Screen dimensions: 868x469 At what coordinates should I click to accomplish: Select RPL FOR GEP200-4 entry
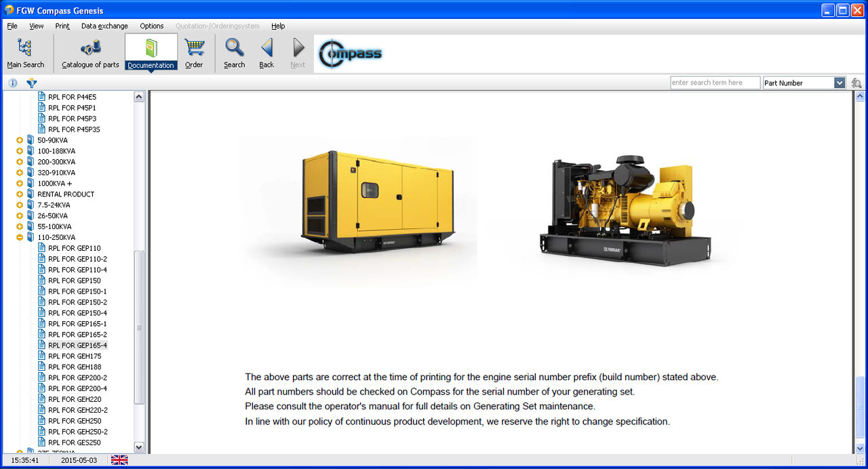tap(77, 388)
